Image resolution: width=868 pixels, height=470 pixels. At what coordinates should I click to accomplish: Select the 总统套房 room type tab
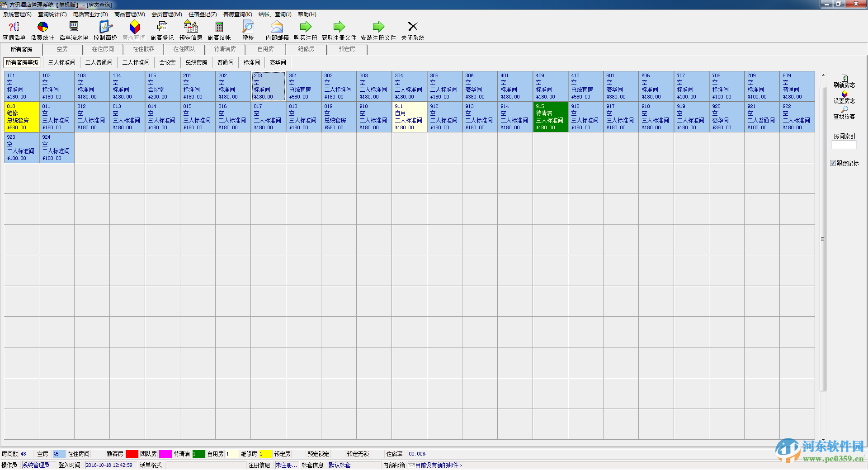tap(196, 63)
